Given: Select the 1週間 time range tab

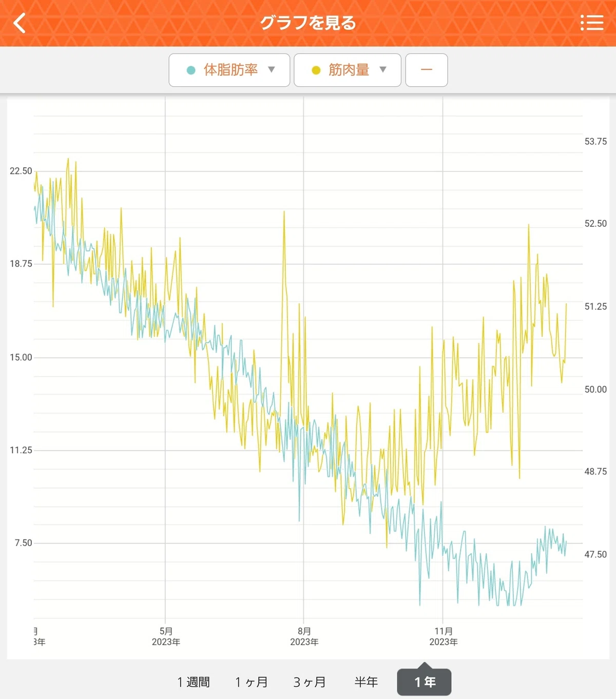Looking at the screenshot, I should click(x=194, y=682).
